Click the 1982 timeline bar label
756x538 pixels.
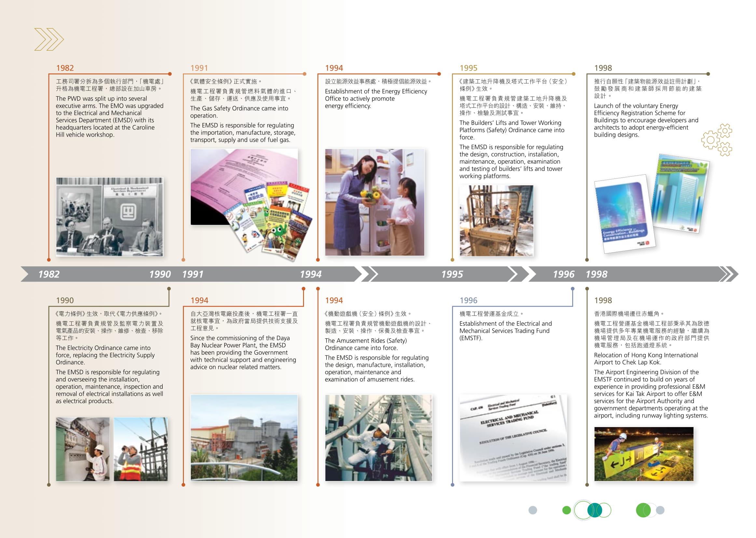point(49,274)
